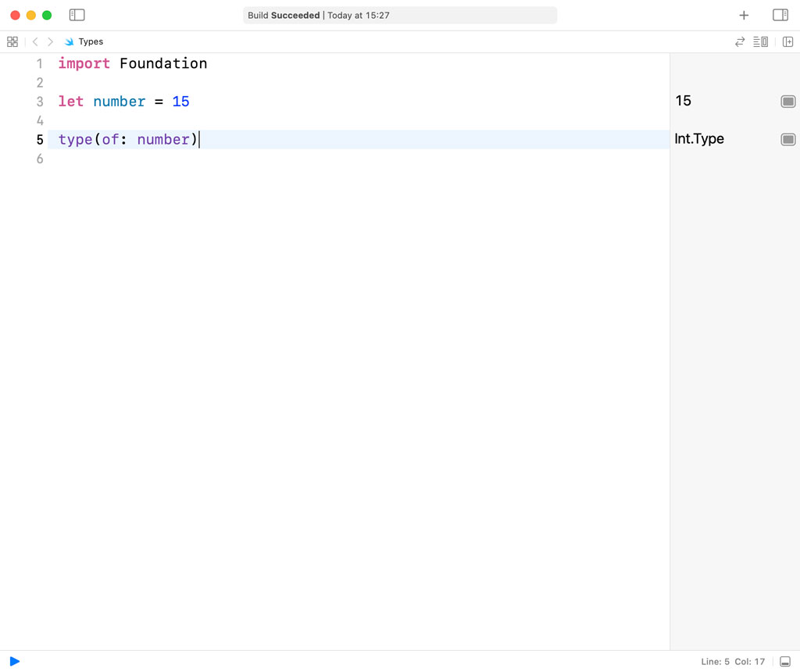Viewport: 800px width, 672px height.
Task: Show inline result for the number 15
Action: [788, 101]
